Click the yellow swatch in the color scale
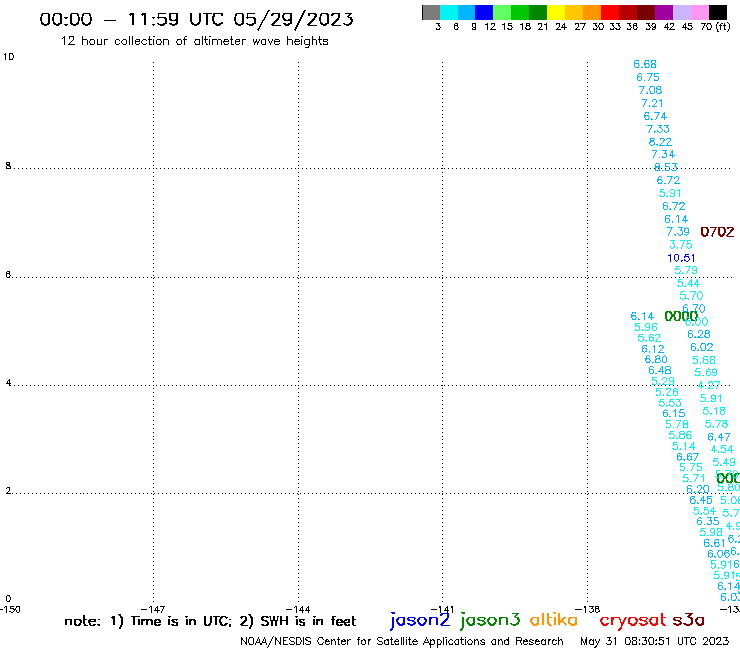The image size is (740, 650). click(556, 12)
